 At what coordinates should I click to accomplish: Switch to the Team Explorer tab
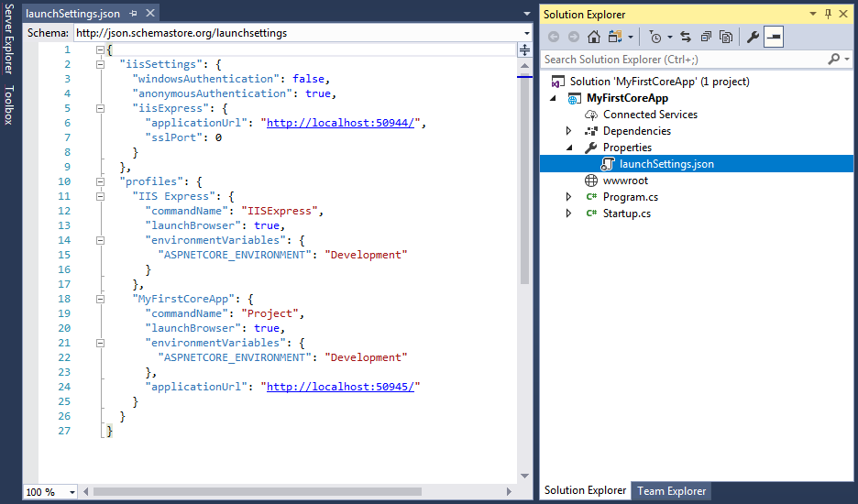671,491
